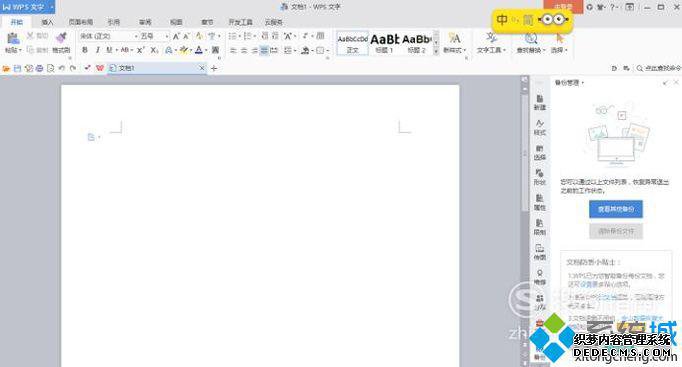This screenshot has width=682, height=367.
Task: Apply superscript with the X² icon
Action: [x=140, y=50]
